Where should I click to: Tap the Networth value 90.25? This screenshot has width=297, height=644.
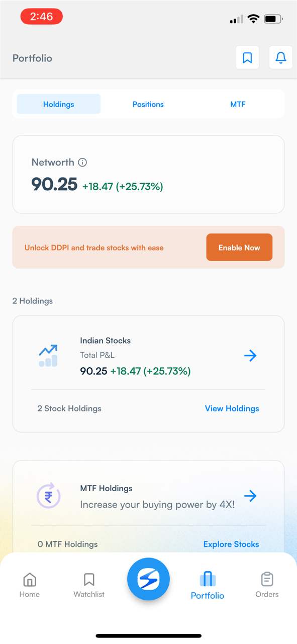pos(54,184)
